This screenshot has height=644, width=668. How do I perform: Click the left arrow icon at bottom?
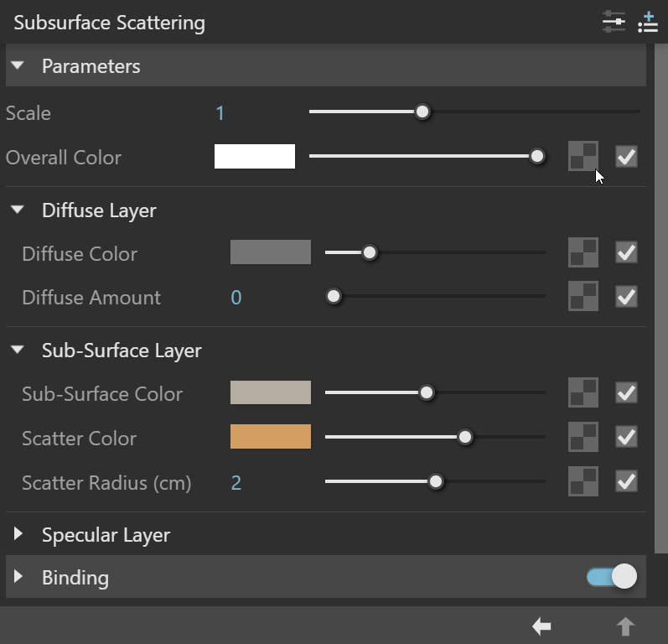pyautogui.click(x=542, y=626)
